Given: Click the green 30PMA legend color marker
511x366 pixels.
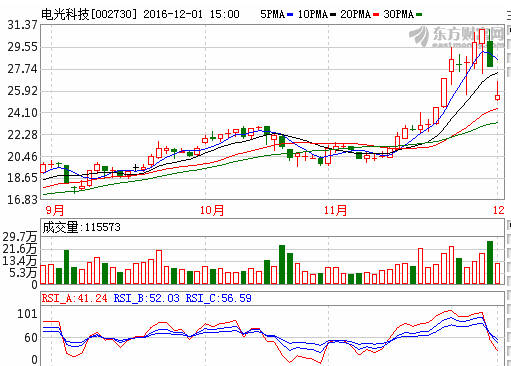Looking at the screenshot, I should [419, 15].
